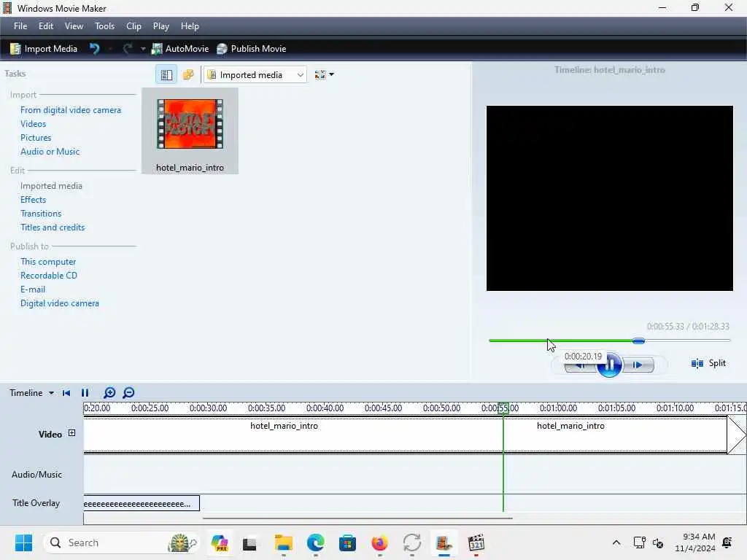Zoom out on the timeline
The width and height of the screenshot is (747, 560).
coord(128,393)
